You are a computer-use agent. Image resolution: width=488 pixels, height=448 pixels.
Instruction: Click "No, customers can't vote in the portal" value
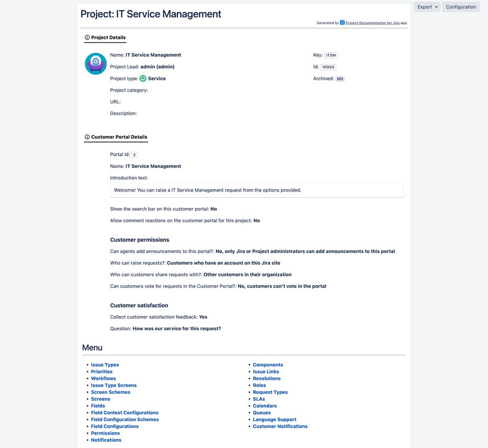point(282,286)
